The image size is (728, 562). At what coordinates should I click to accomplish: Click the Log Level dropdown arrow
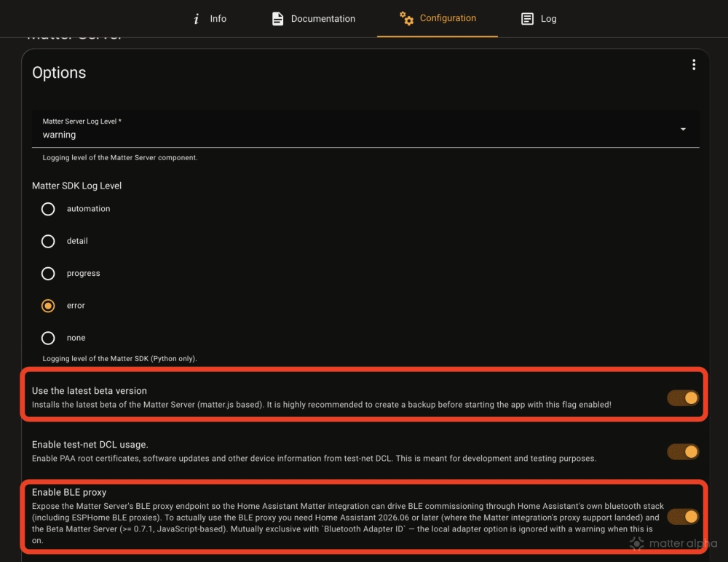[x=683, y=129]
